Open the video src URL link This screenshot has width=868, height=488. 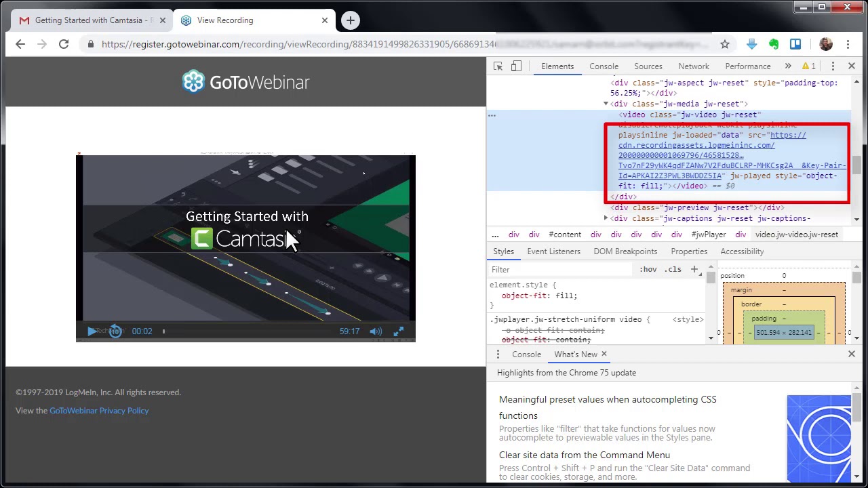(732, 155)
